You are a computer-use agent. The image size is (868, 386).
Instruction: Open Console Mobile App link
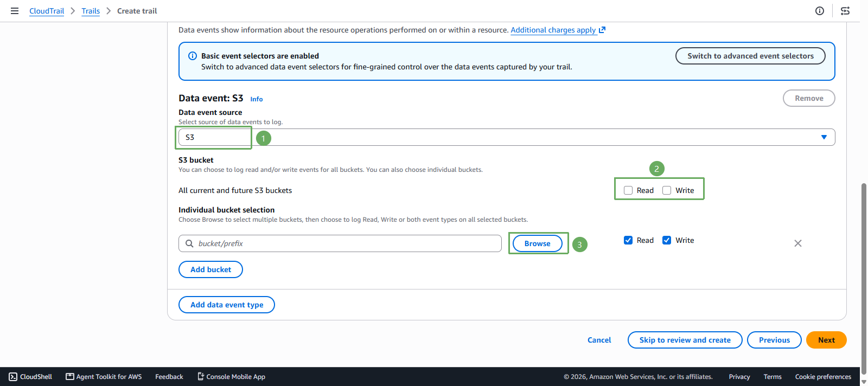click(231, 377)
